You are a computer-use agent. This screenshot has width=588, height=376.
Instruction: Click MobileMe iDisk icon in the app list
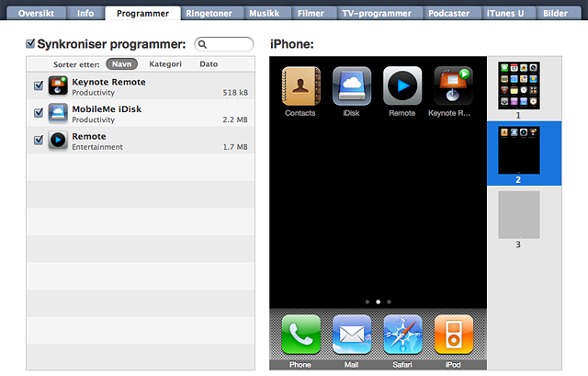[x=58, y=113]
